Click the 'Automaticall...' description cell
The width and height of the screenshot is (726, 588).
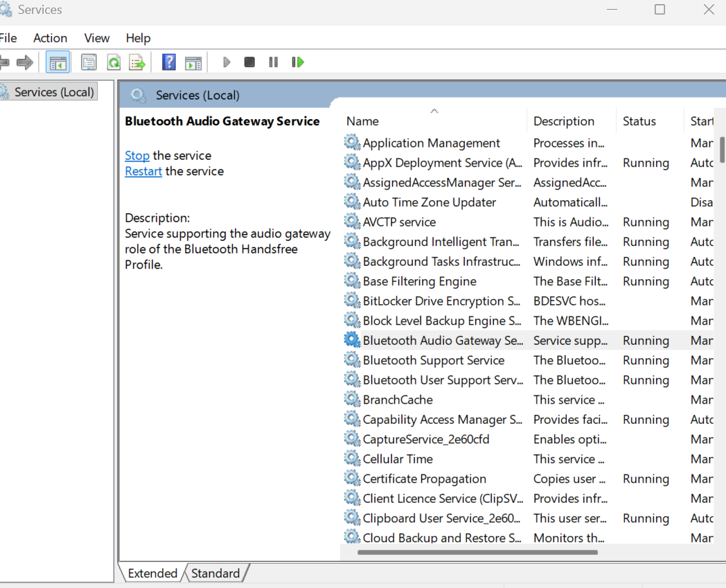pos(570,202)
